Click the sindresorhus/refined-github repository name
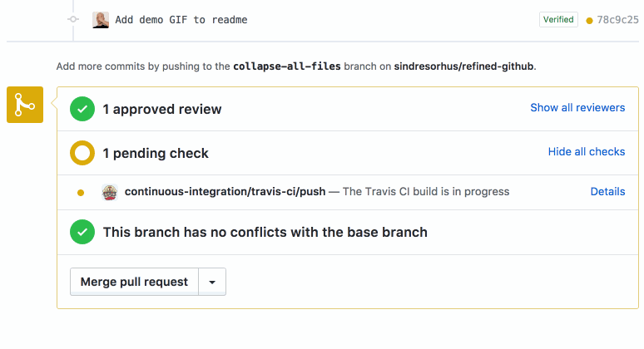The width and height of the screenshot is (644, 349). pos(463,66)
